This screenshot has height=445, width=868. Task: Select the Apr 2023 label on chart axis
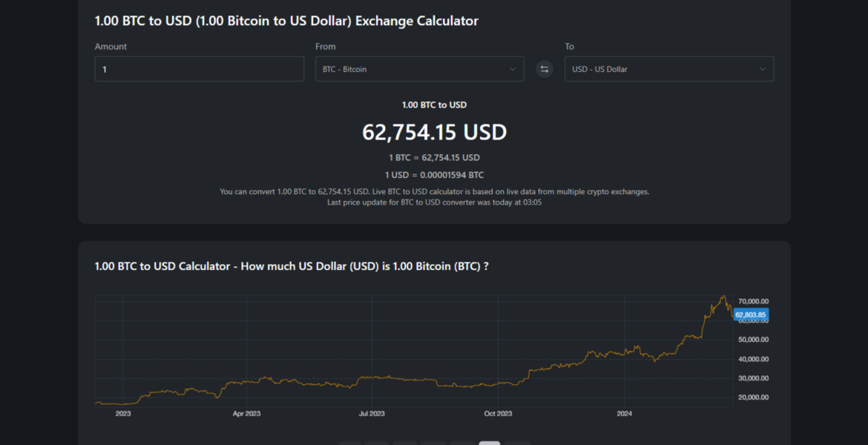coord(246,413)
